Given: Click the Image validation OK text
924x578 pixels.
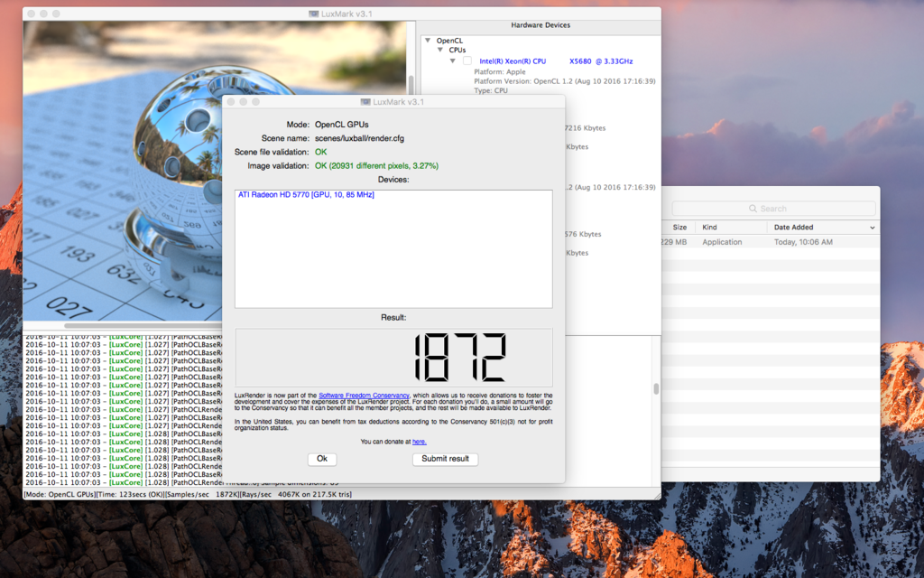Looking at the screenshot, I should pos(376,166).
